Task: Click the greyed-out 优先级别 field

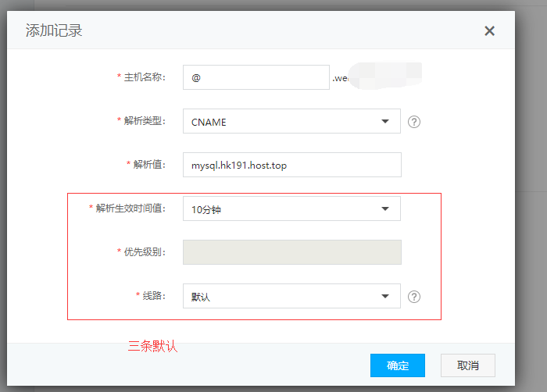Action: [x=291, y=252]
